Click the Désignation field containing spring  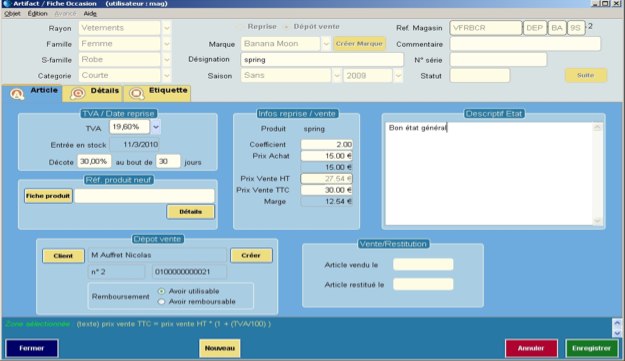click(322, 60)
